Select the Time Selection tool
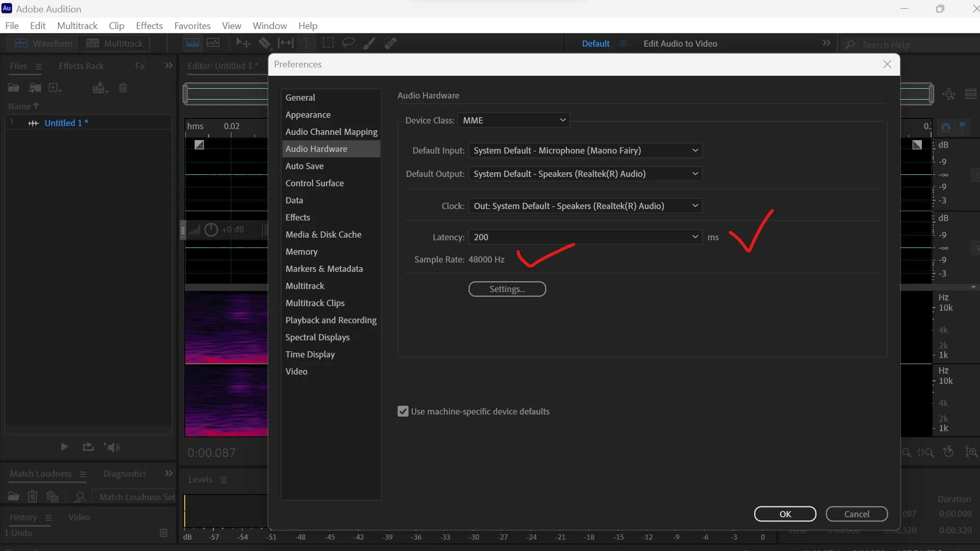The width and height of the screenshot is (980, 551). pyautogui.click(x=306, y=43)
